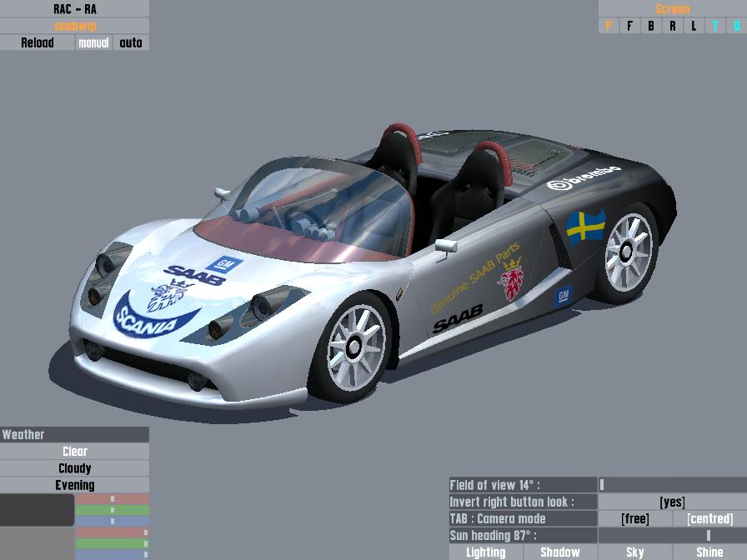This screenshot has height=560, width=747.
Task: Click the dark grey color swatch
Action: pos(38,510)
